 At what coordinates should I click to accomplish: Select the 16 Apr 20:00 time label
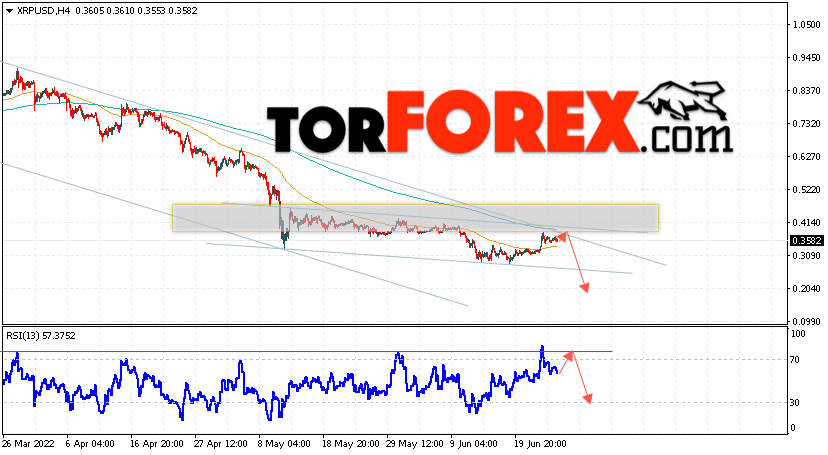point(157,444)
